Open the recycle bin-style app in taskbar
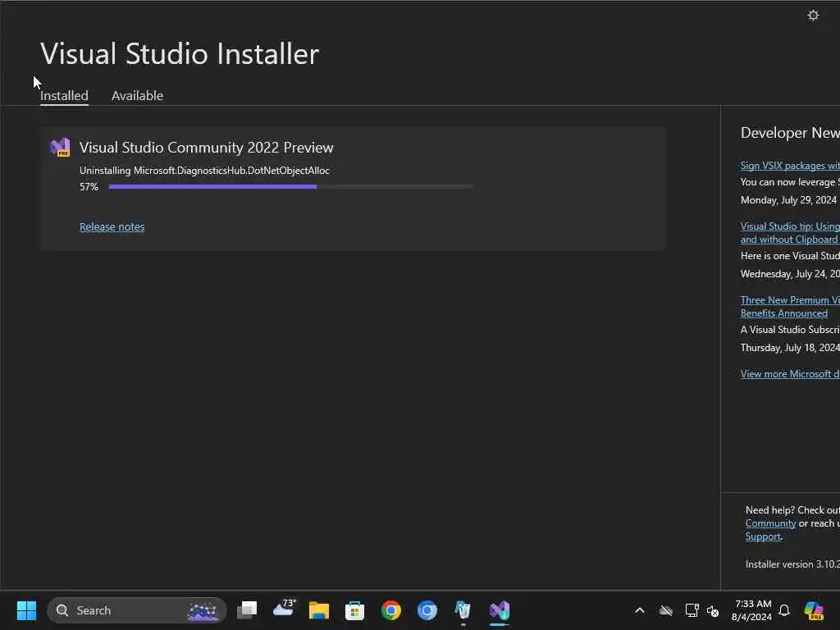The image size is (840, 630). pyautogui.click(x=463, y=610)
